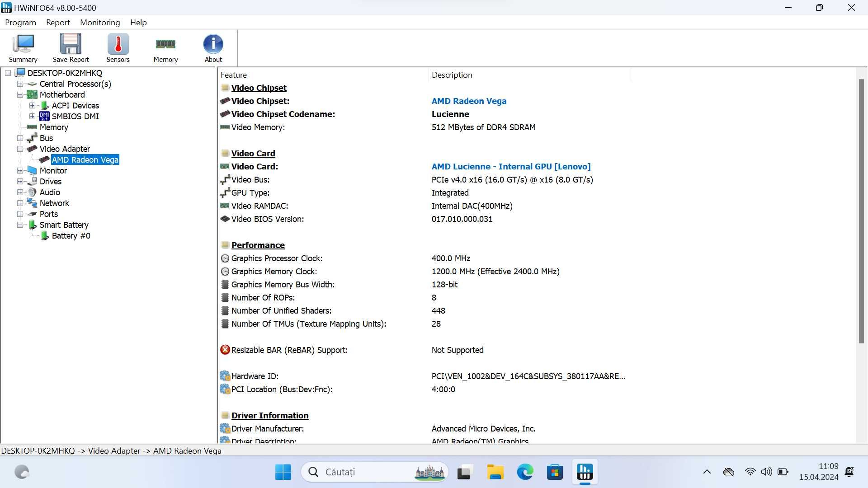Collapse the DESKTOP-0K2MHKQ root node
The image size is (868, 488).
[x=8, y=73]
